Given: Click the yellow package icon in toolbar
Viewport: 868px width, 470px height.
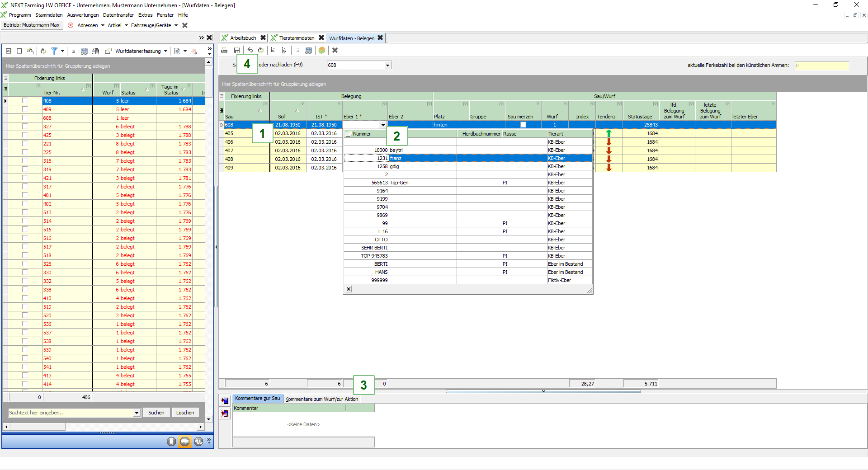Looking at the screenshot, I should point(321,50).
